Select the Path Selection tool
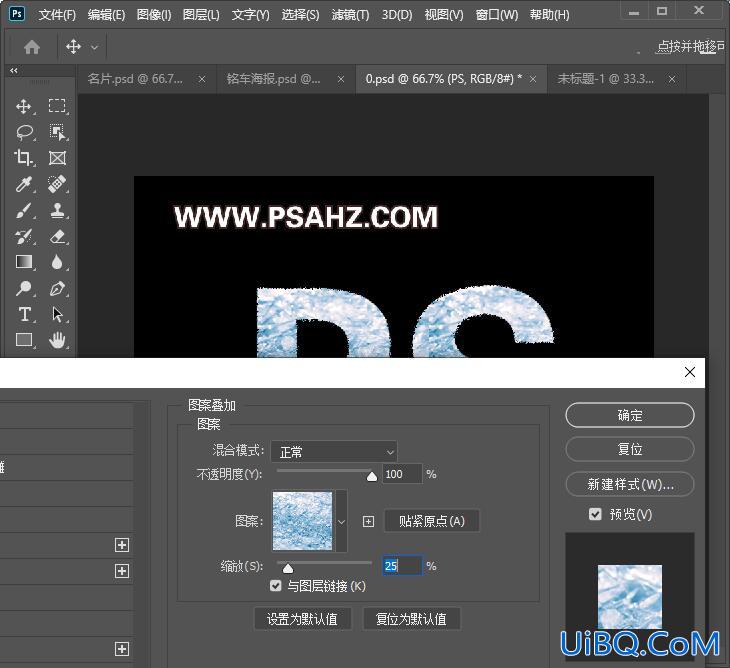730x668 pixels. (x=57, y=314)
